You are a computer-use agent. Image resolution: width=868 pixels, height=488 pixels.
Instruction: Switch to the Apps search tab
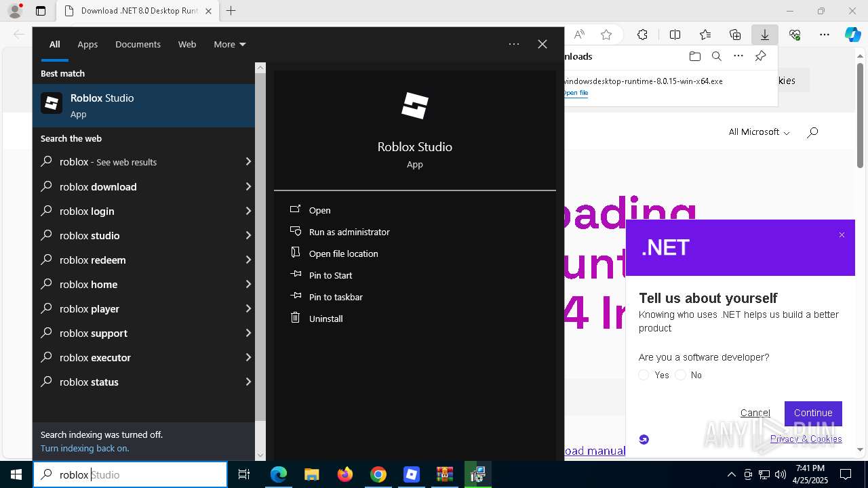(x=87, y=44)
